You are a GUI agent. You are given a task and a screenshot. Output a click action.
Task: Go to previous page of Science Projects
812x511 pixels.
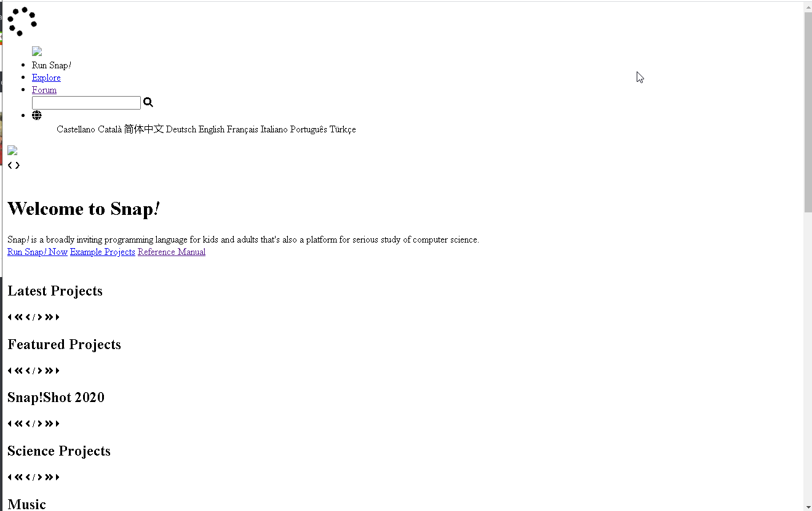click(x=28, y=477)
